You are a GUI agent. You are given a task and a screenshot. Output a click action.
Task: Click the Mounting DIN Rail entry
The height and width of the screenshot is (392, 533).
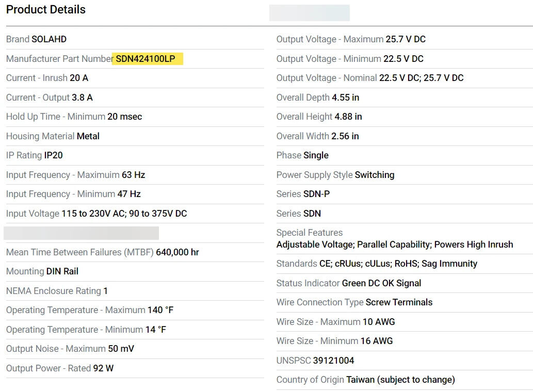[42, 271]
